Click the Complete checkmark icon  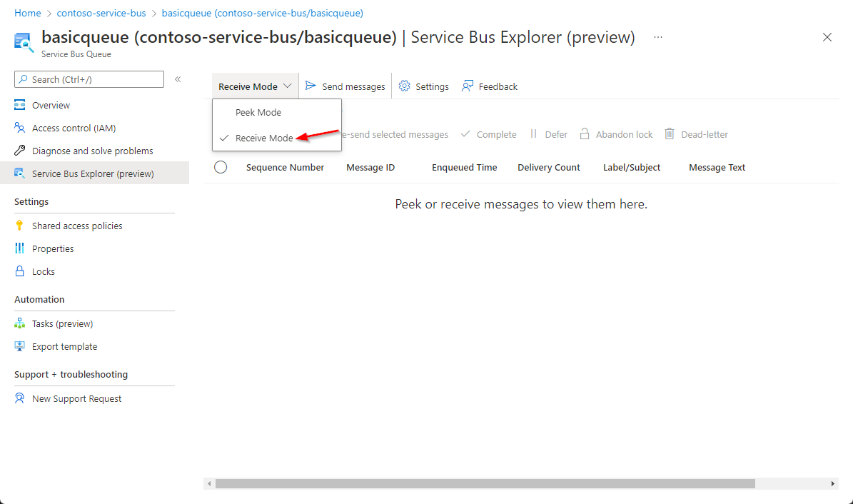tap(465, 134)
